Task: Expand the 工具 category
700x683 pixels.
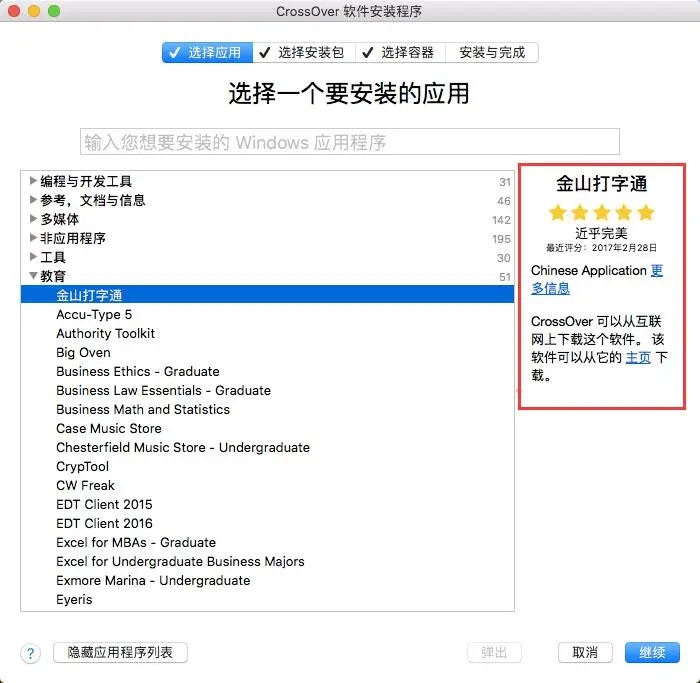Action: point(33,257)
